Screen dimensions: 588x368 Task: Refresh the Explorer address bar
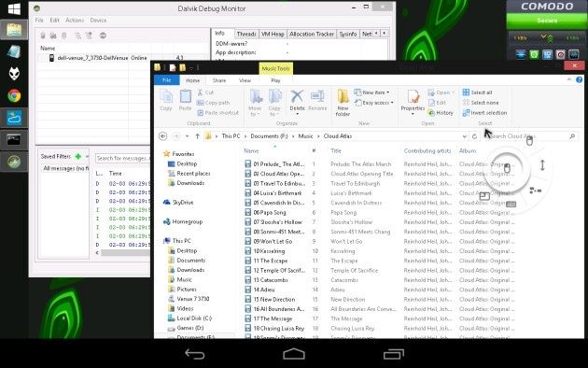[474, 136]
